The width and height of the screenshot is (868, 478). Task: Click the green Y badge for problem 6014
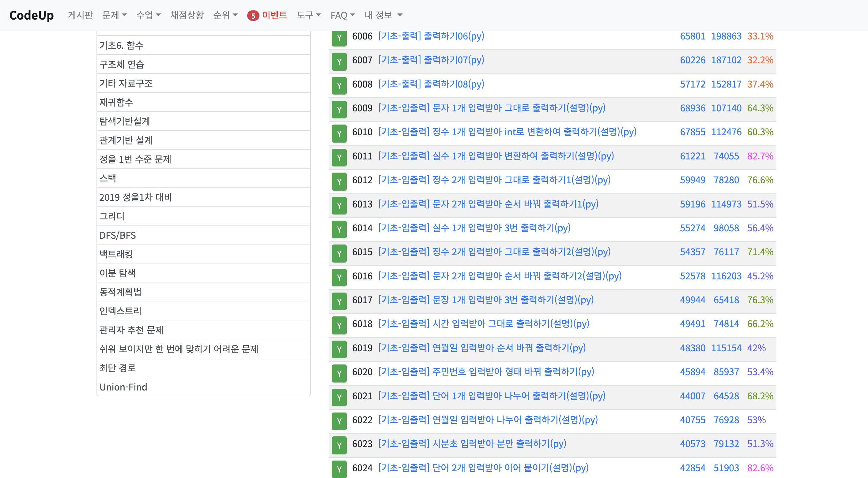pyautogui.click(x=339, y=230)
